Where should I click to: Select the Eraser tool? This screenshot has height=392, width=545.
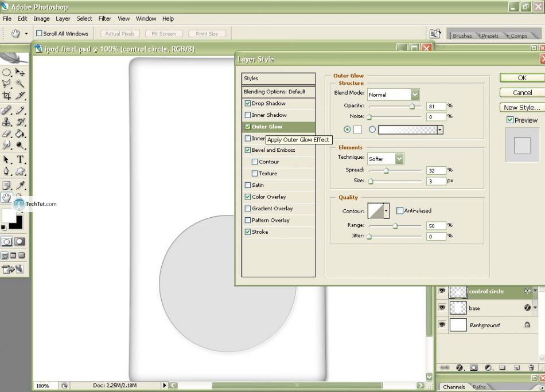pos(6,134)
